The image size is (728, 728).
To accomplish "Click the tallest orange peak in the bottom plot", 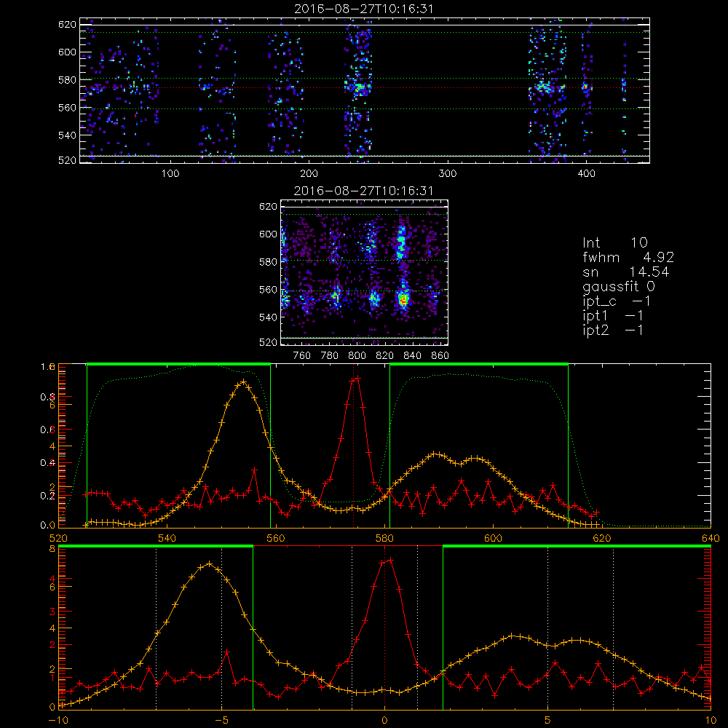I will tap(209, 563).
